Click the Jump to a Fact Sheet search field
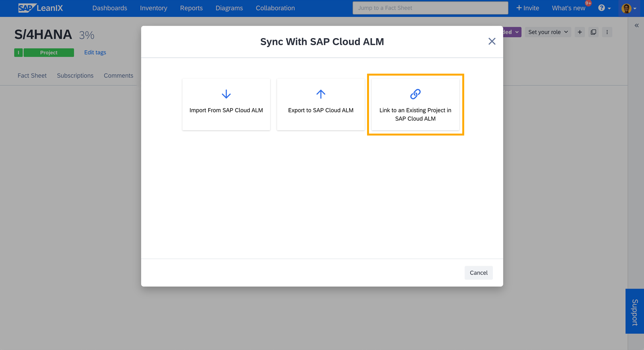The width and height of the screenshot is (644, 350). click(430, 8)
